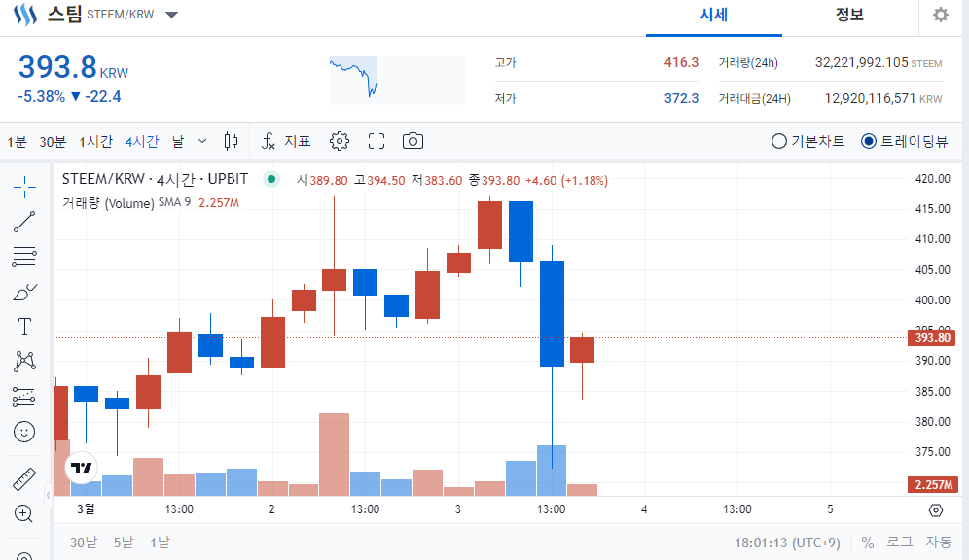Click the mini price sparkline chart
This screenshot has height=560, width=969.
[397, 81]
